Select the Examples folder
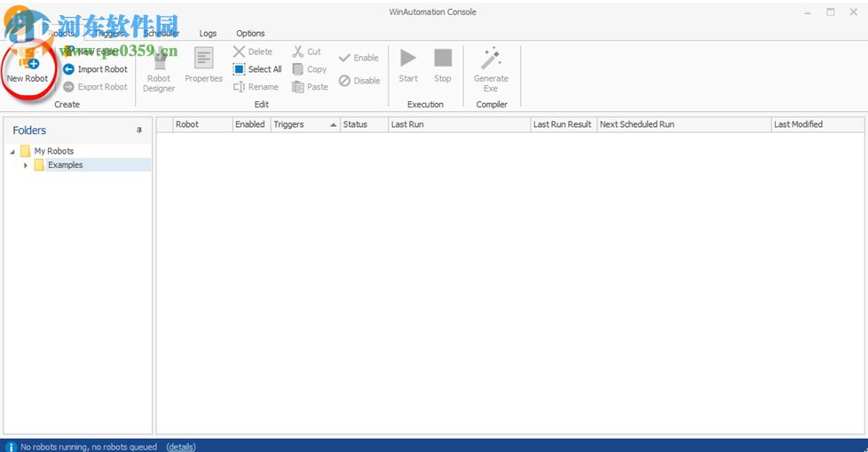Image resolution: width=868 pixels, height=452 pixels. 66,164
